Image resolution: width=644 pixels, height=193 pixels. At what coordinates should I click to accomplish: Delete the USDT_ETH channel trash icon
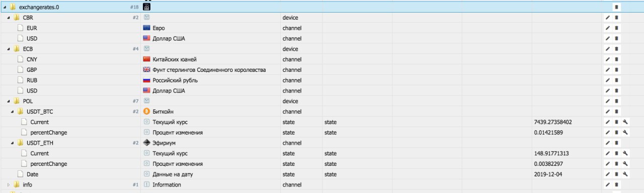coord(617,143)
